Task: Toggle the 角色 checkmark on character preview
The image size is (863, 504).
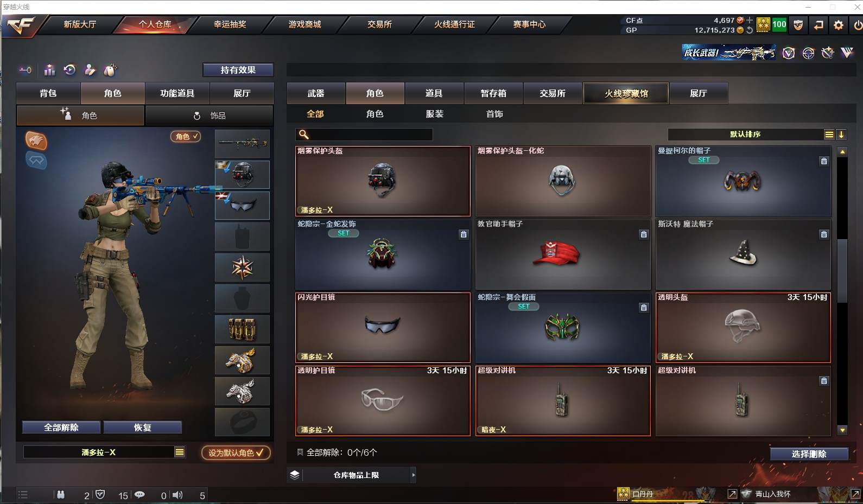Action: pos(186,137)
